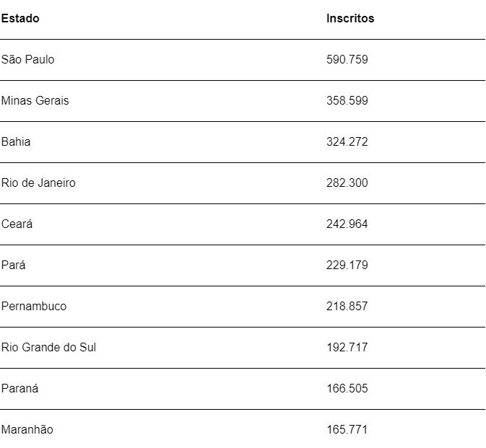Image resolution: width=486 pixels, height=448 pixels.
Task: Select the value 282.300
Action: (347, 183)
